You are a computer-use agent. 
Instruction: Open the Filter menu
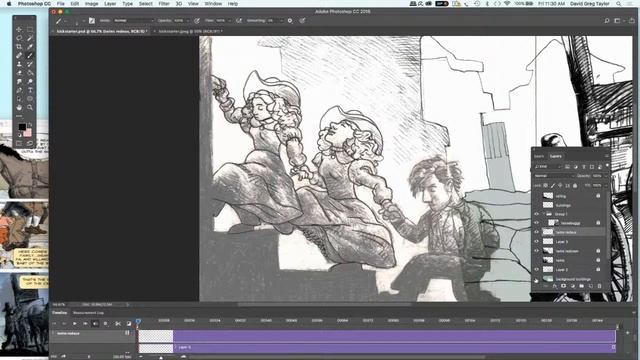164,4
